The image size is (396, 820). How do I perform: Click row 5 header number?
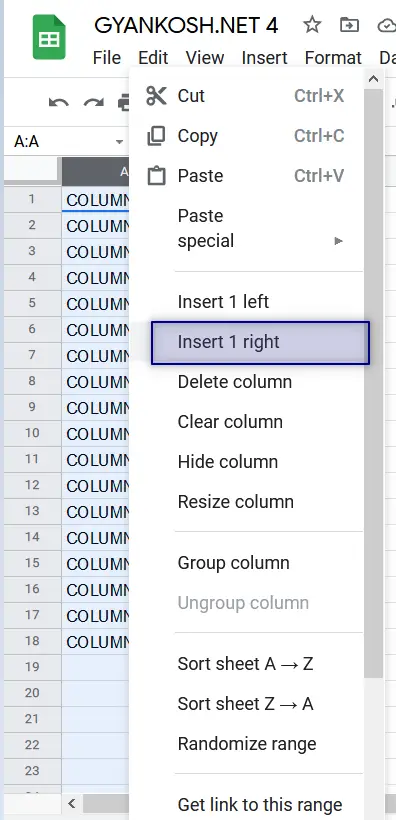pyautogui.click(x=32, y=303)
